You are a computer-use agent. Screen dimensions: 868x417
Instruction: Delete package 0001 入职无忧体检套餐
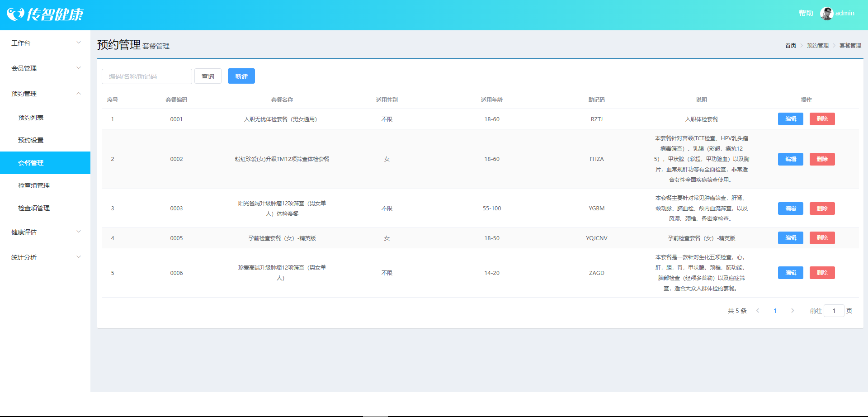coord(822,119)
